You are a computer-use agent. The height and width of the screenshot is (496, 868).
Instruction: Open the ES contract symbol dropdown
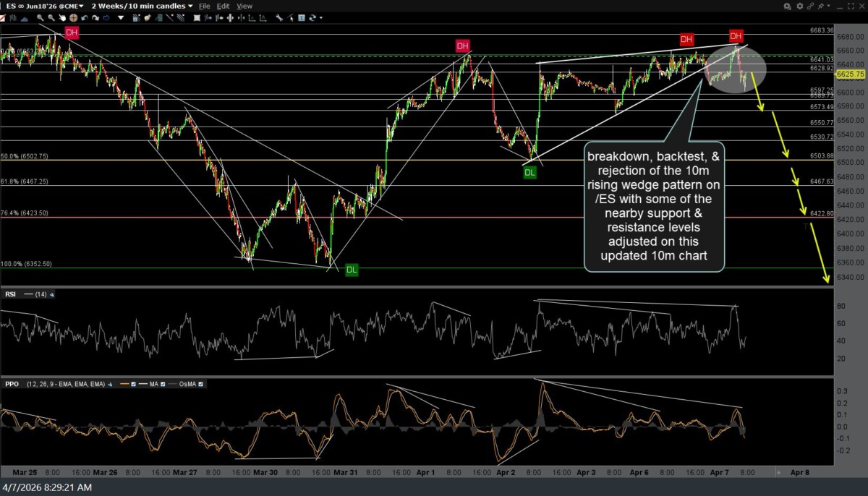[x=80, y=6]
